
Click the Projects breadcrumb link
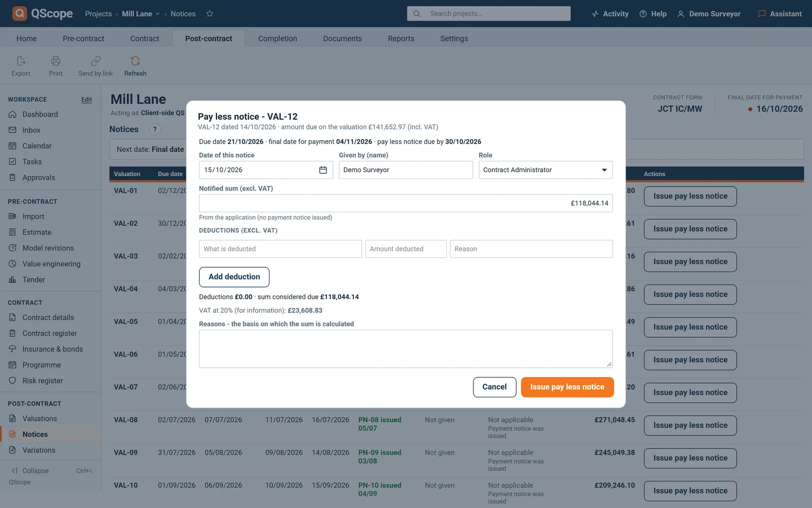[98, 14]
